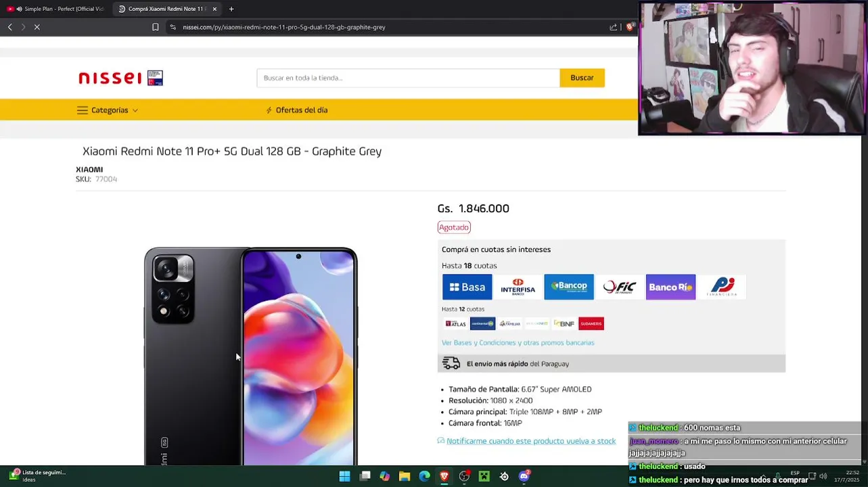The width and height of the screenshot is (868, 487).
Task: Select the FIC de Finanzas logo
Action: 620,287
